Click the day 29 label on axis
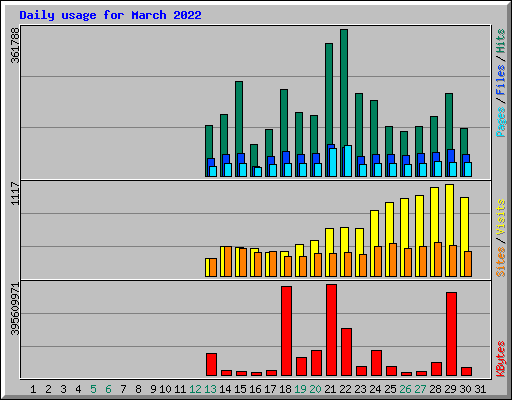 [x=450, y=389]
